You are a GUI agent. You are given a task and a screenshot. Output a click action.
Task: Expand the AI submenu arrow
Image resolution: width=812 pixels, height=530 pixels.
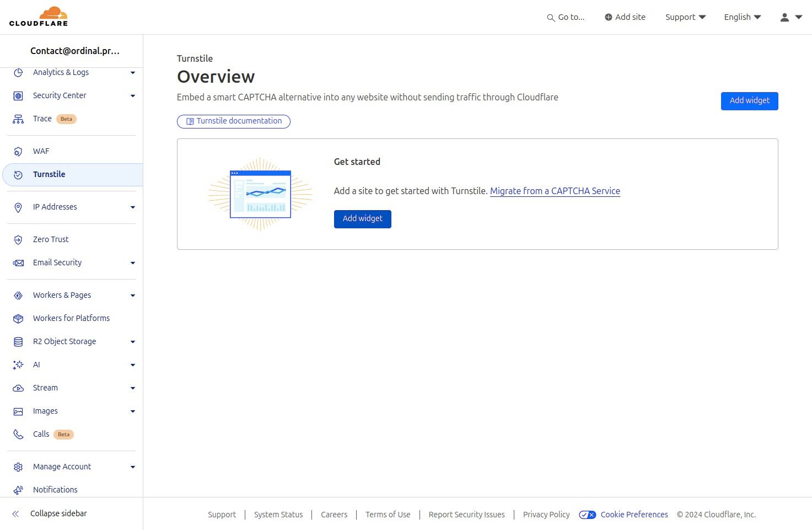click(x=133, y=365)
